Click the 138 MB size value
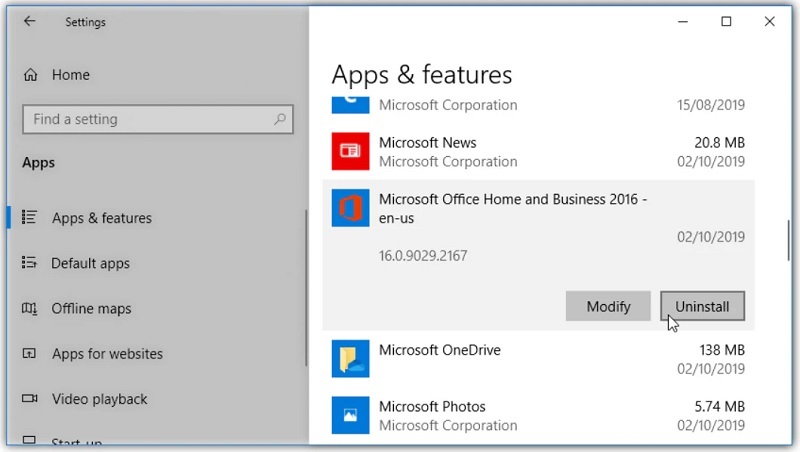Viewport: 800px width, 452px height. (722, 350)
